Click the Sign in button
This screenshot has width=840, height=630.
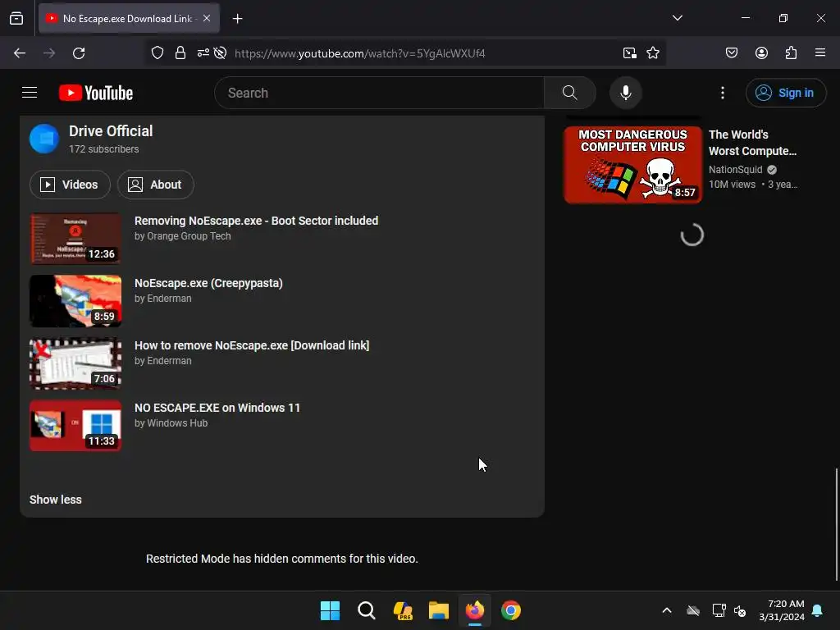point(785,93)
